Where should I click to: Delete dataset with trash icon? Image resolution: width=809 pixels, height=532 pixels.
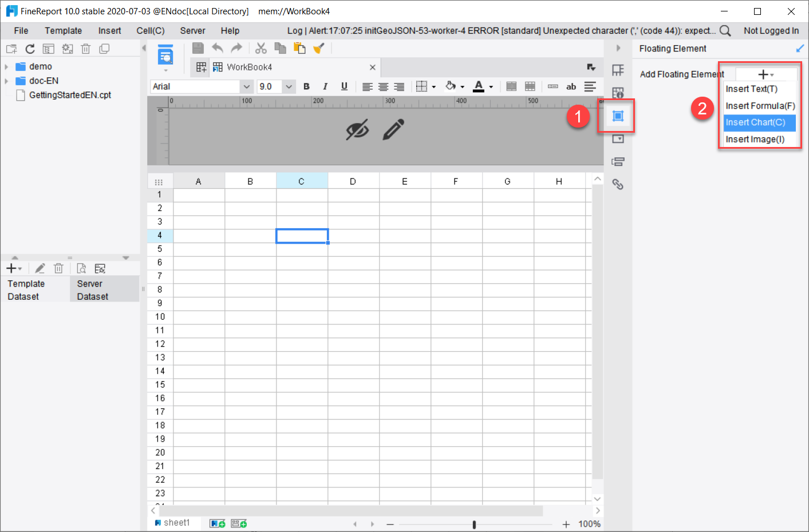pos(58,268)
